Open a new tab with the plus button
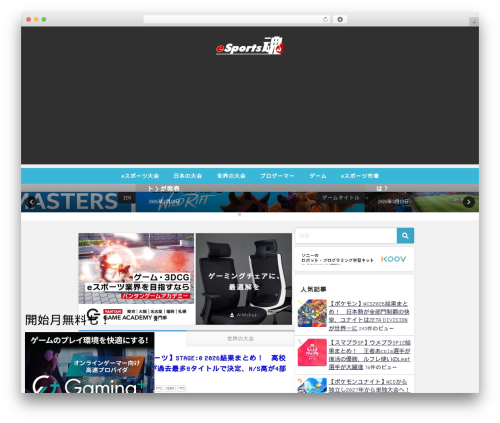500x423 pixels. (x=474, y=22)
